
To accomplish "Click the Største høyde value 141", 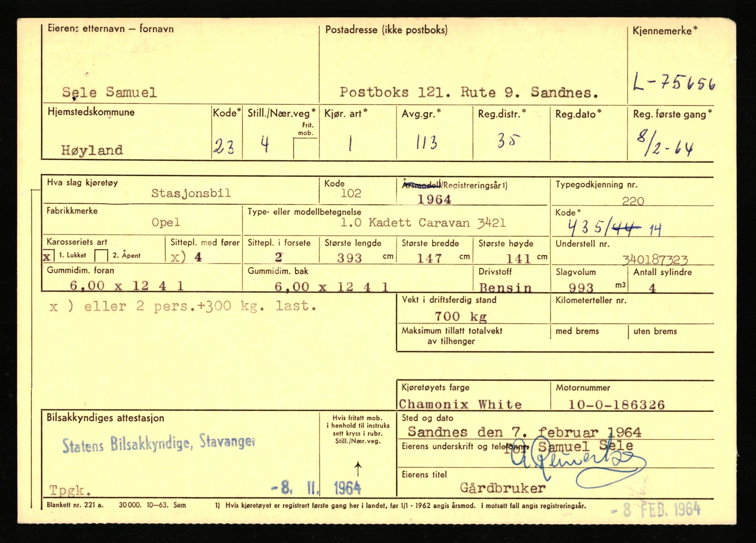I will (x=518, y=259).
